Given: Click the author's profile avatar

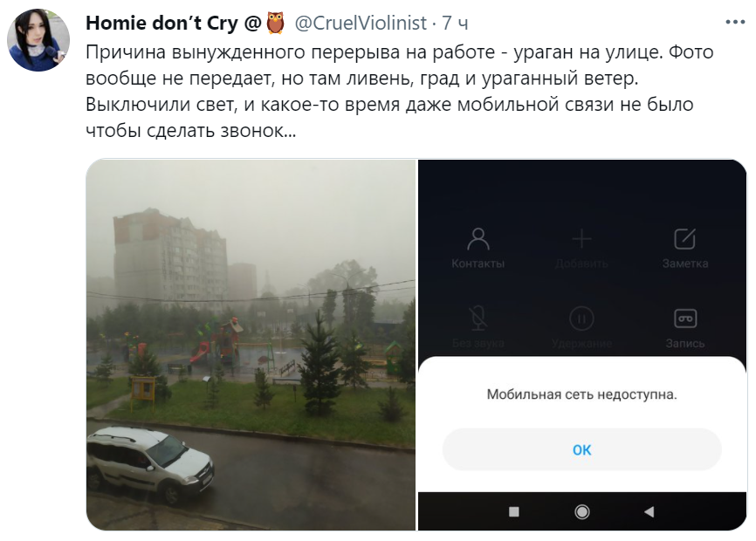Looking at the screenshot, I should pyautogui.click(x=38, y=40).
